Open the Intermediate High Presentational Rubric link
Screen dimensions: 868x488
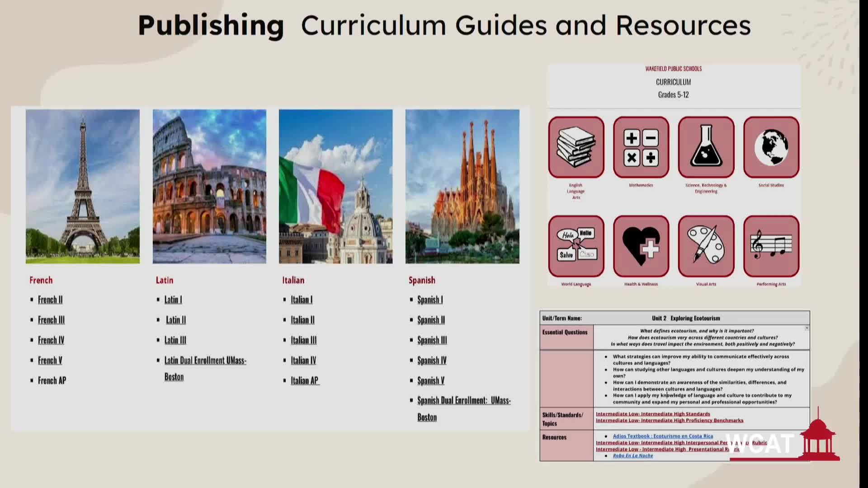[x=668, y=449]
